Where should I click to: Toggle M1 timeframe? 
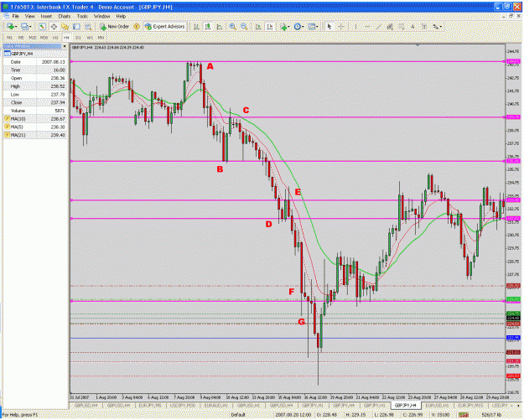tap(9, 38)
